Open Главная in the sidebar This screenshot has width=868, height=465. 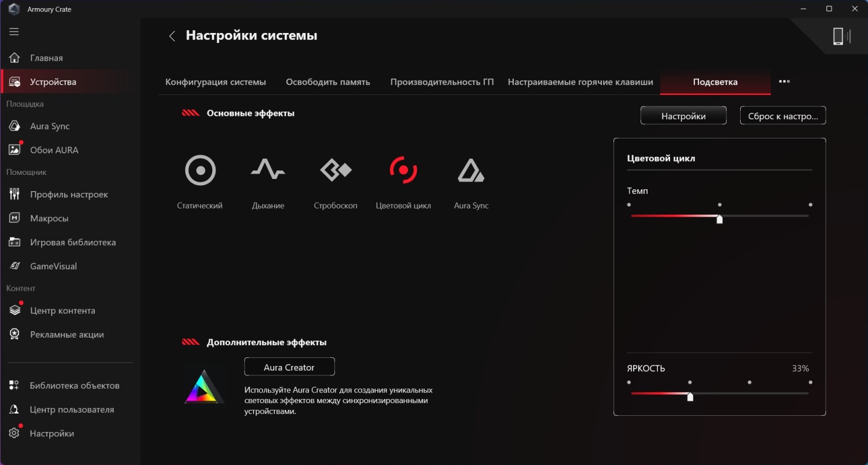[71, 58]
